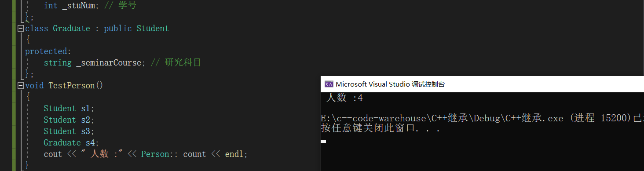Click the 研究科目 comment
Viewport: 644px width, 171px height.
(x=183, y=63)
